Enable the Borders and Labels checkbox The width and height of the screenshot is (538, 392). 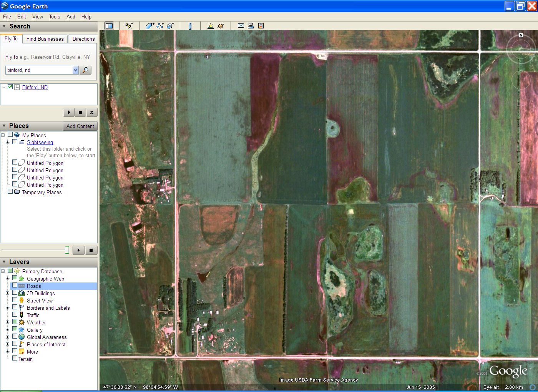point(15,307)
